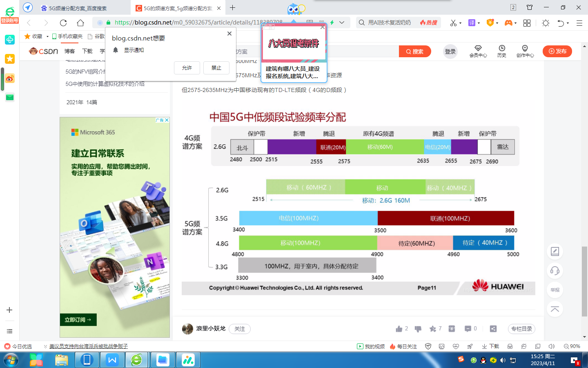Click the 登录 login button
The width and height of the screenshot is (588, 368).
pos(450,52)
